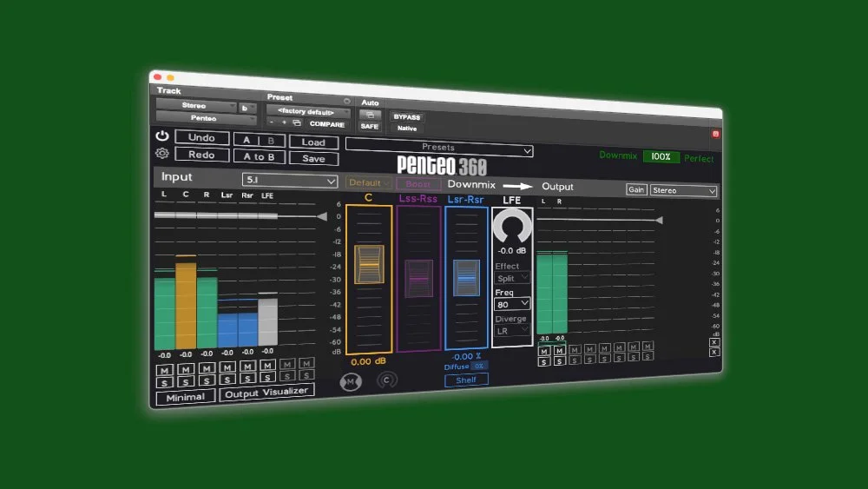The height and width of the screenshot is (489, 868).
Task: Mute the L output channel
Action: tap(544, 351)
